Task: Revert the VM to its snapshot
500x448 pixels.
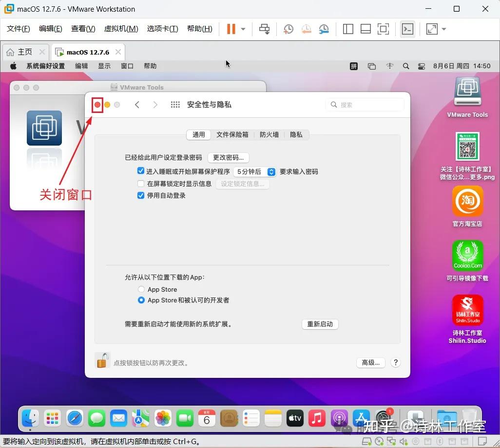Action: tap(306, 29)
